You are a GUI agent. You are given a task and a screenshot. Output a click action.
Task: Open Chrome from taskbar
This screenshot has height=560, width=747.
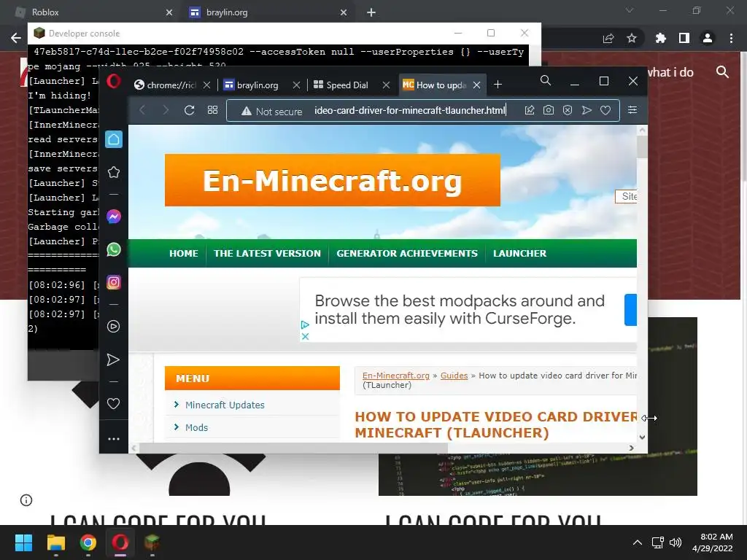88,542
